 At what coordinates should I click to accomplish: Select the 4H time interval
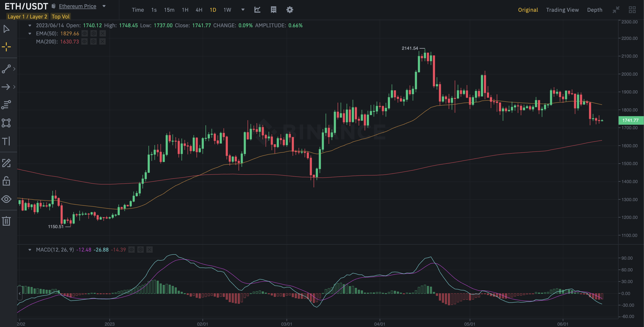pos(199,10)
